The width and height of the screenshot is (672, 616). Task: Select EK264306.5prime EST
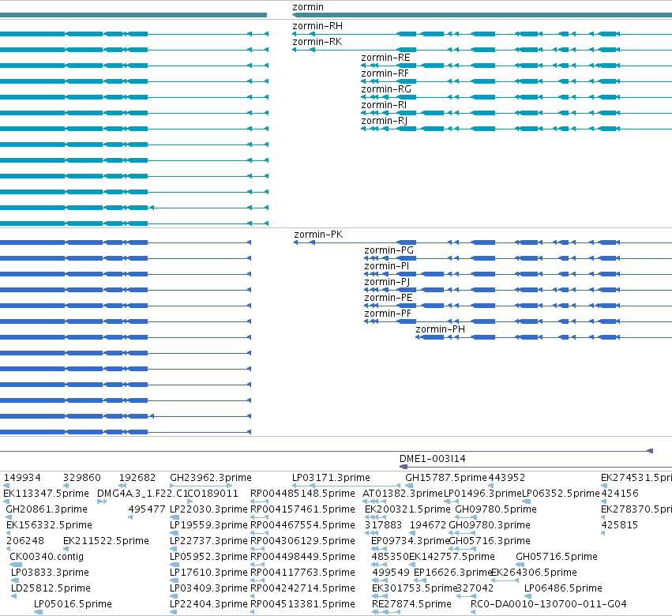click(534, 573)
